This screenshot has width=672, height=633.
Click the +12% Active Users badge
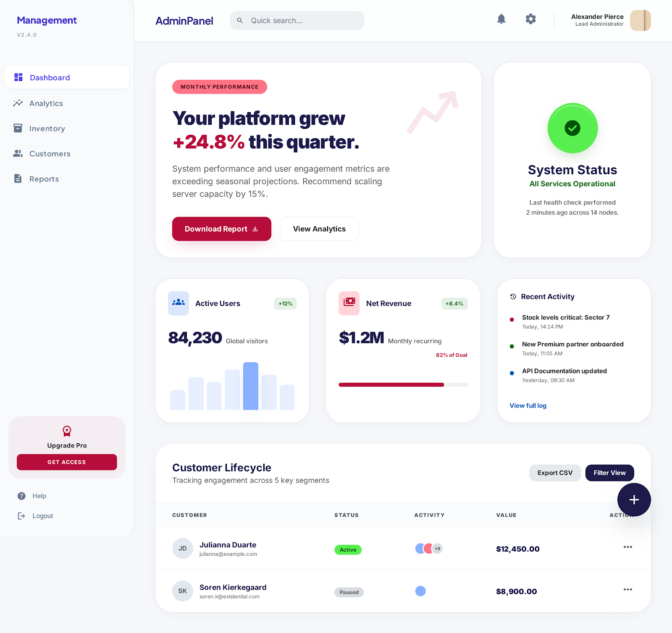286,303
